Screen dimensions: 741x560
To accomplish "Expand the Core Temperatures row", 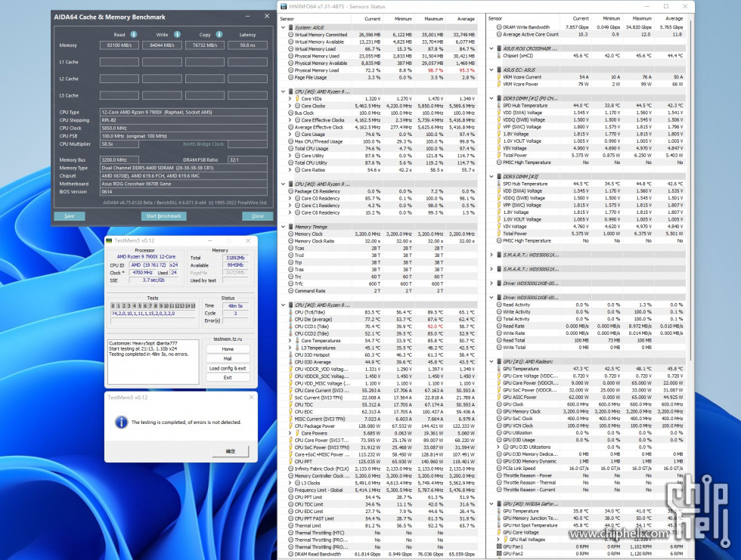I will tap(290, 340).
